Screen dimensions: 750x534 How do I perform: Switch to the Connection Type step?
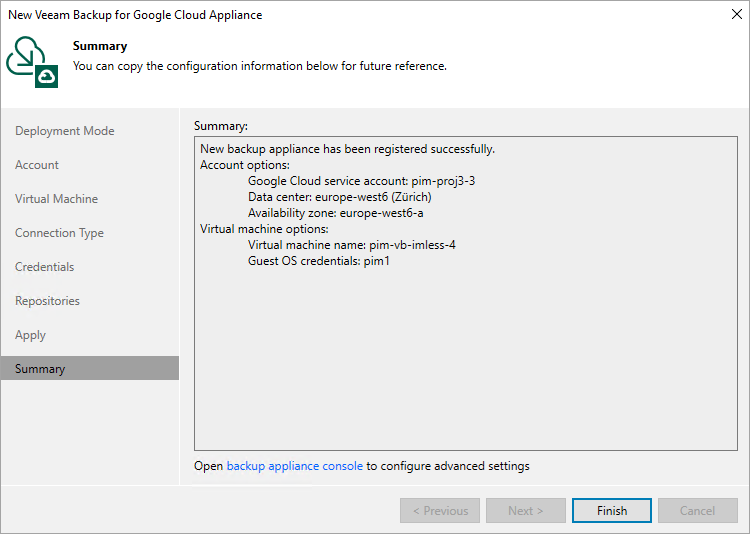(x=59, y=233)
